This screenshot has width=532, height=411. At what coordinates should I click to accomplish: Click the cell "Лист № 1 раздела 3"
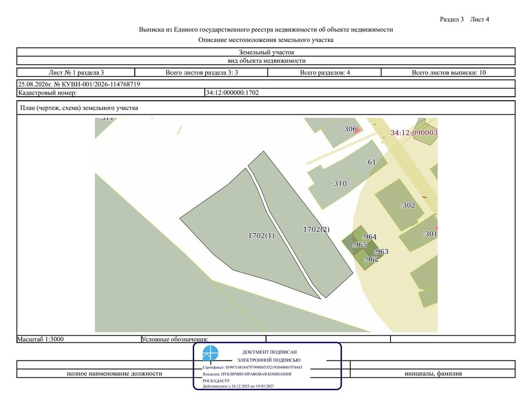click(x=76, y=73)
